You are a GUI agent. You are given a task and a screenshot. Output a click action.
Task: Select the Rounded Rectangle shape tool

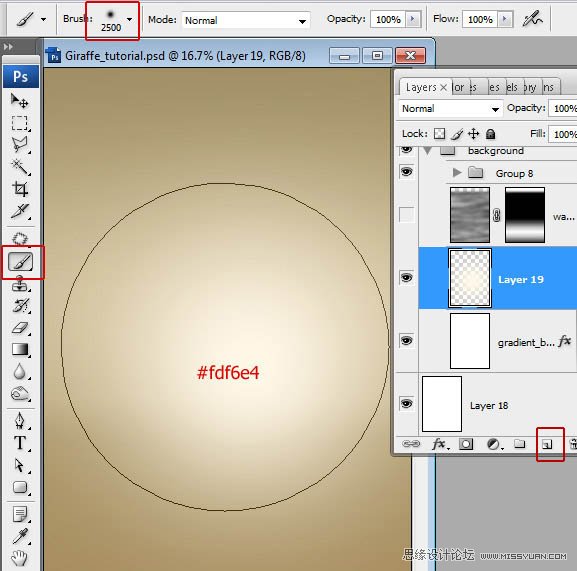point(20,487)
